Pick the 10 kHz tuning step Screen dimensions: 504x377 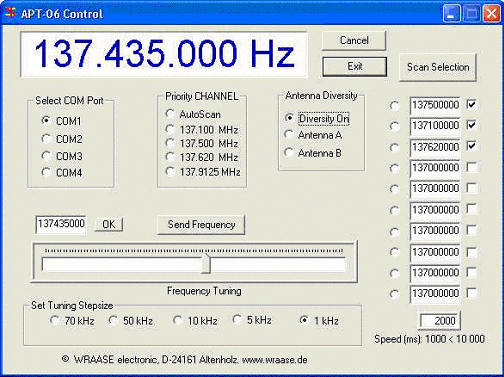[x=195, y=321]
